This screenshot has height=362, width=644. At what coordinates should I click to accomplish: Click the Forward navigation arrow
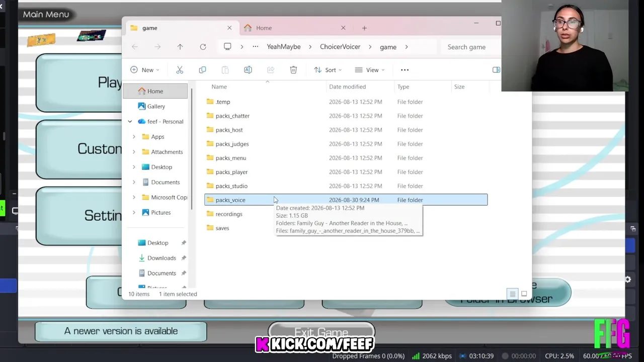157,47
